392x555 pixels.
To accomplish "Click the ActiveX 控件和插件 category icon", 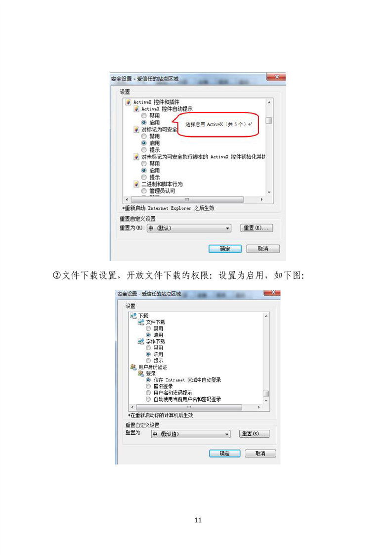I will 128,102.
